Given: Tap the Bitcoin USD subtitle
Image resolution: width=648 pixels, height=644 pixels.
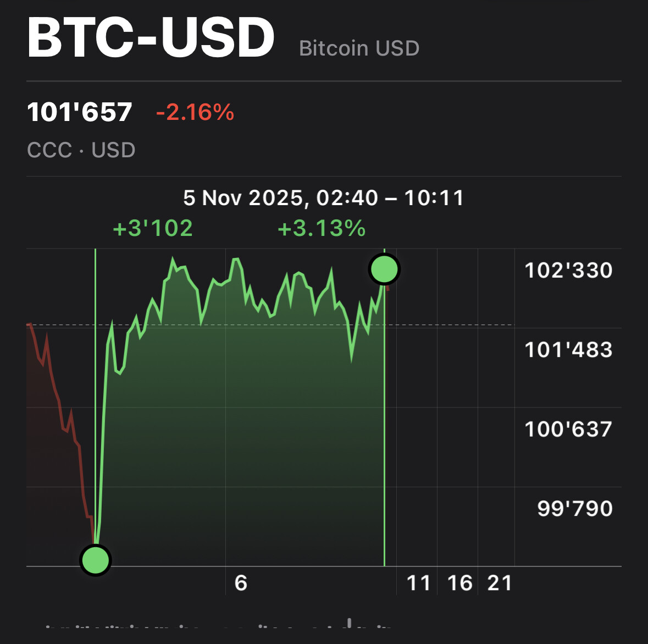Looking at the screenshot, I should click(x=359, y=48).
